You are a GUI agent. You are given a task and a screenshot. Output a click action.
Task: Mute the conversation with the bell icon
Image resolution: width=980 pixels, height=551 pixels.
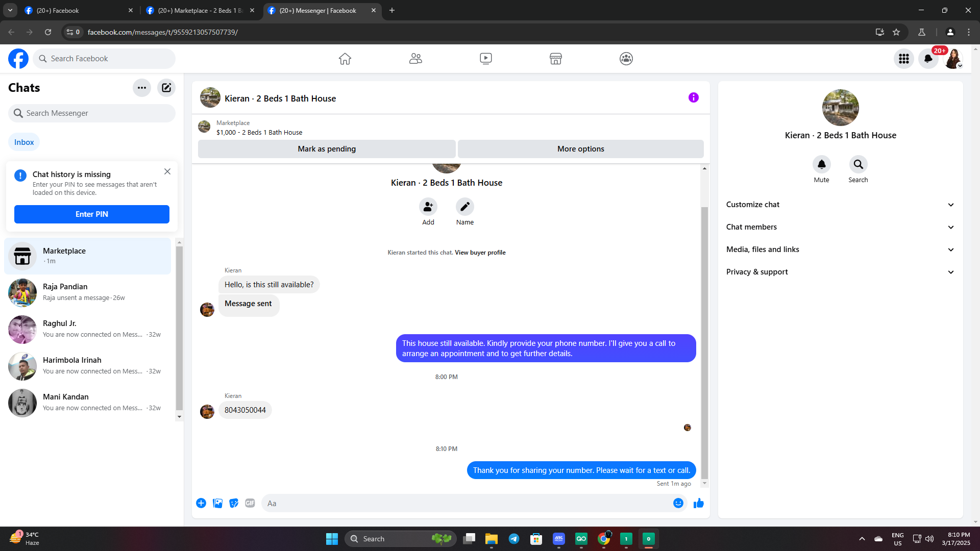point(822,164)
